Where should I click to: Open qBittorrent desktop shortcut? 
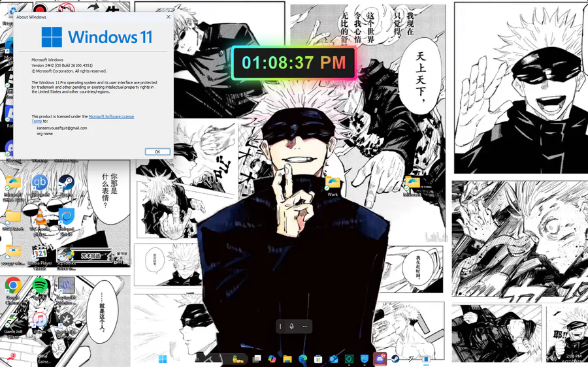point(39,186)
